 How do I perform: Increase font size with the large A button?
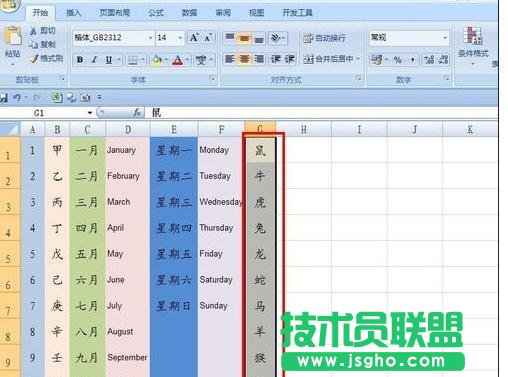tap(194, 38)
